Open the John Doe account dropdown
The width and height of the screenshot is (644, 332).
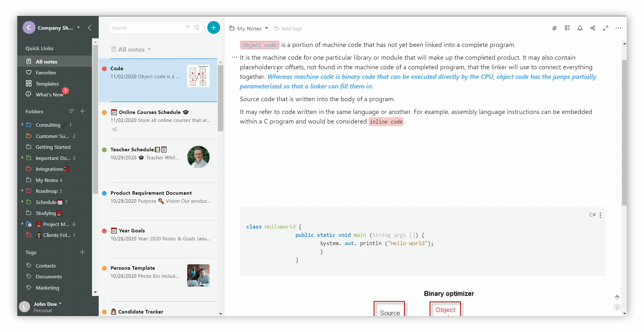(x=60, y=304)
